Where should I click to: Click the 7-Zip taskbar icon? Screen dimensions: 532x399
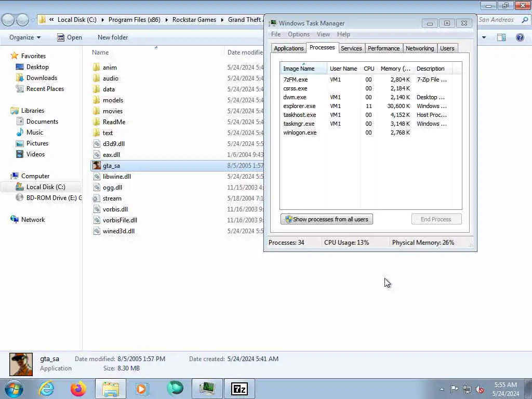pyautogui.click(x=240, y=389)
